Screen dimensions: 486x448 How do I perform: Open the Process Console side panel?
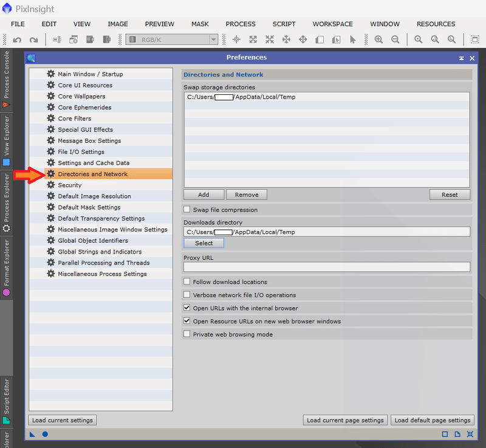click(6, 79)
